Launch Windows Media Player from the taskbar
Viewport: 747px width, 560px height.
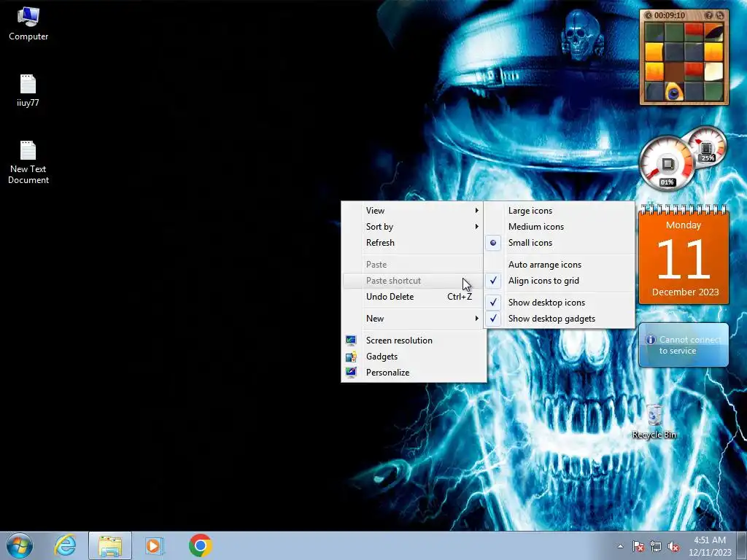pyautogui.click(x=154, y=545)
